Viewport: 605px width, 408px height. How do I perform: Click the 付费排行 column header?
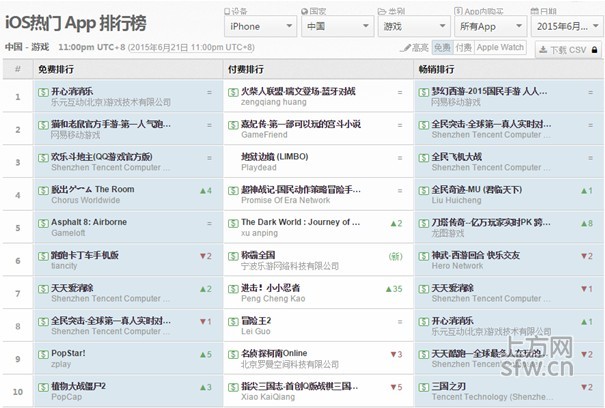pyautogui.click(x=247, y=69)
